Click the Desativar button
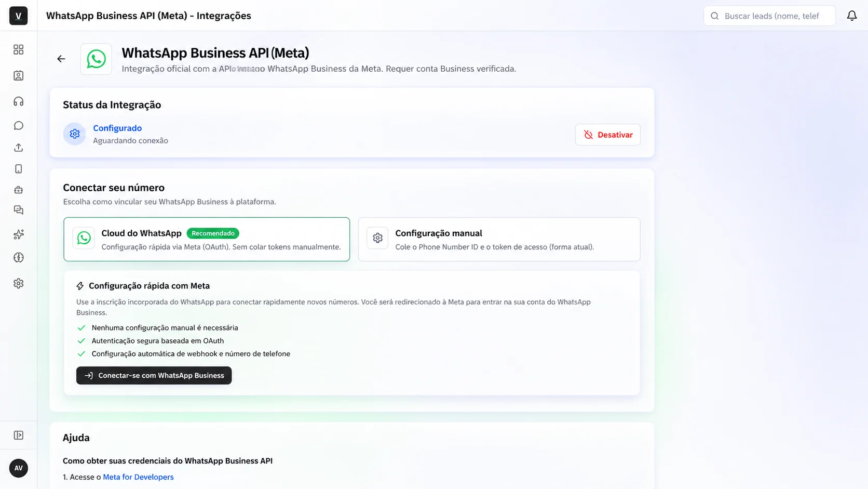 tap(608, 135)
